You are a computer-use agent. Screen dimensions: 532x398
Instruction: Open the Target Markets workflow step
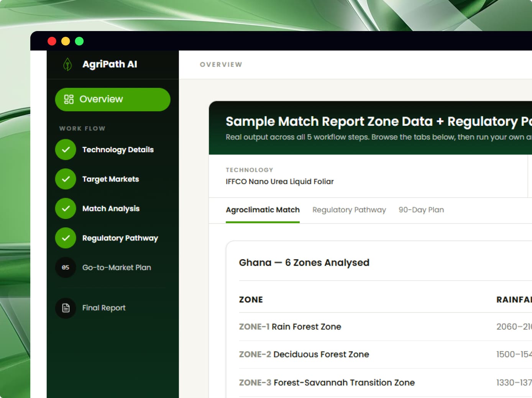(x=110, y=179)
